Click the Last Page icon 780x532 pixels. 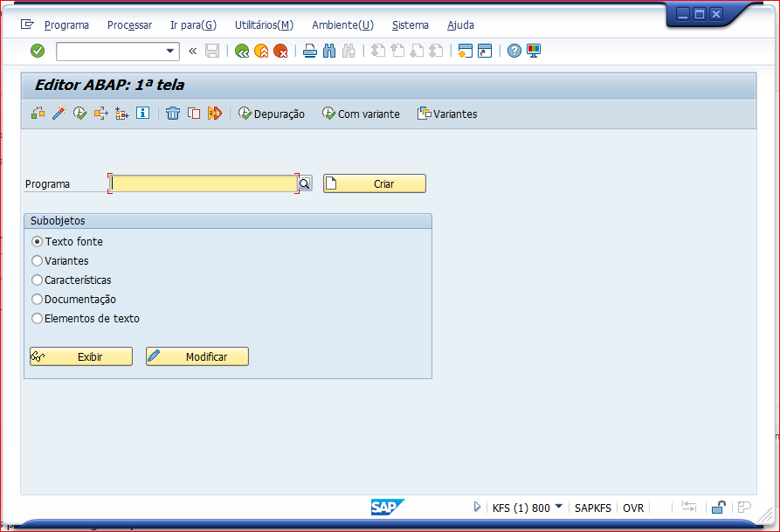click(436, 51)
